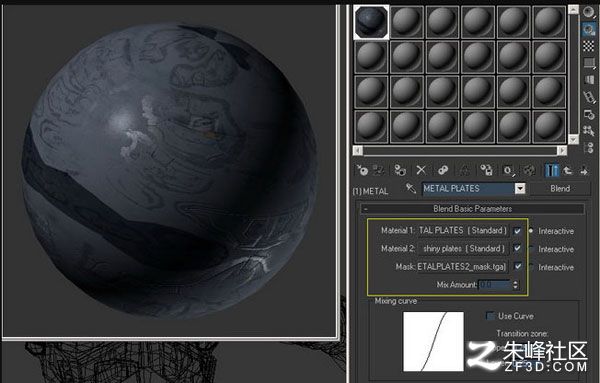This screenshot has width=600, height=383.
Task: Pick material from object eyedropper
Action: [x=411, y=188]
